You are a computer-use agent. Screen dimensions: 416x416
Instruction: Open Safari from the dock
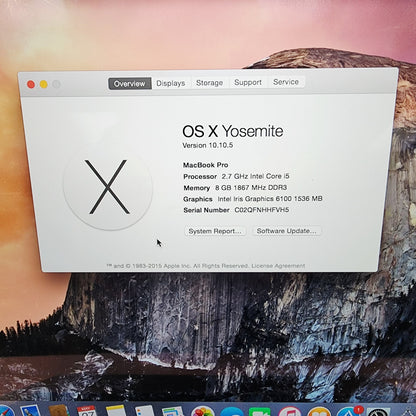[6, 411]
